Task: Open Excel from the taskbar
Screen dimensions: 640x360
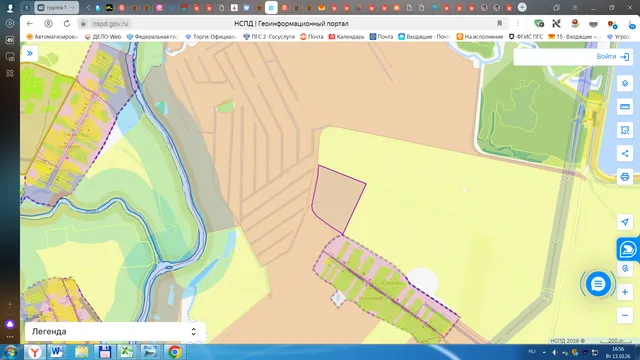Action: pyautogui.click(x=127, y=352)
